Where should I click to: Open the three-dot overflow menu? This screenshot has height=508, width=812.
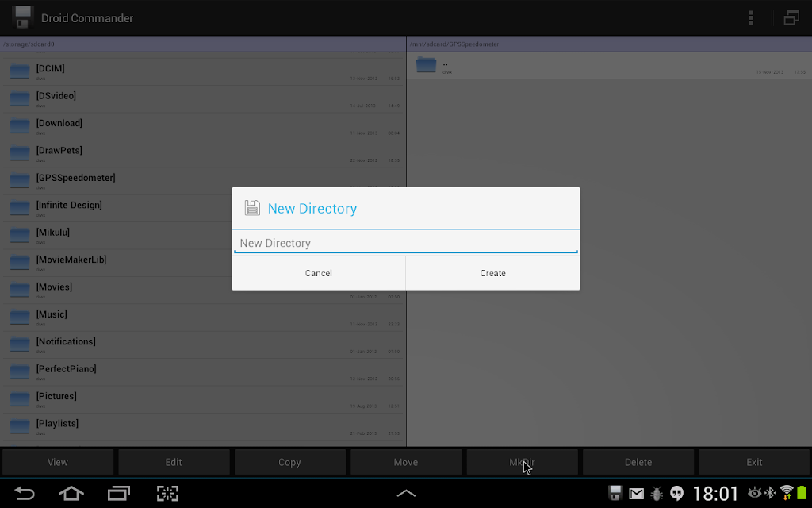(750, 18)
